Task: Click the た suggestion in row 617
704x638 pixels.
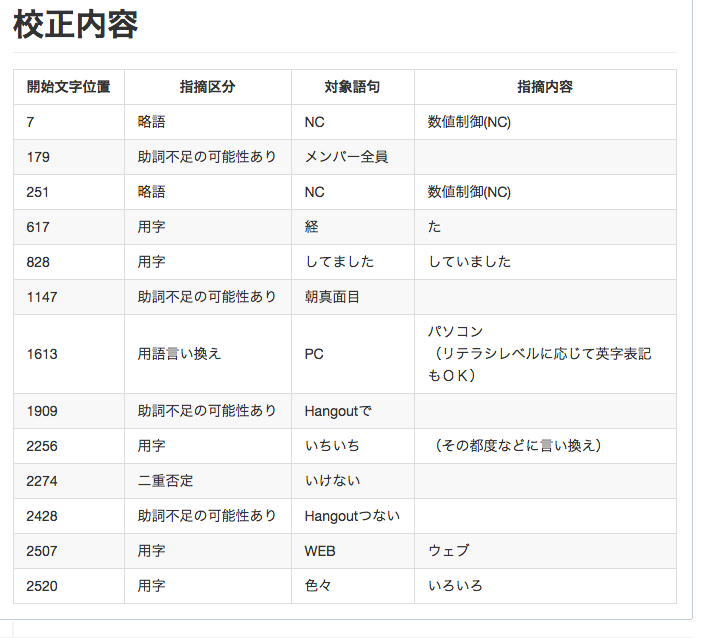Action: [434, 227]
